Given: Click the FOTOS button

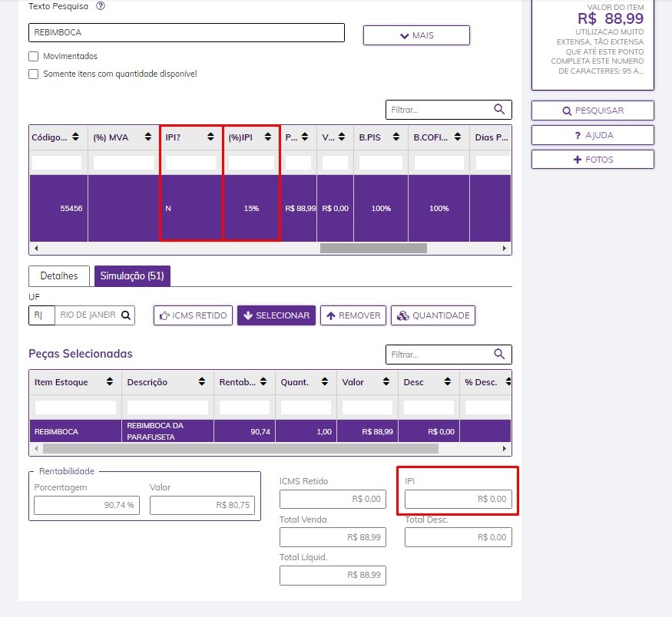Looking at the screenshot, I should tap(593, 160).
